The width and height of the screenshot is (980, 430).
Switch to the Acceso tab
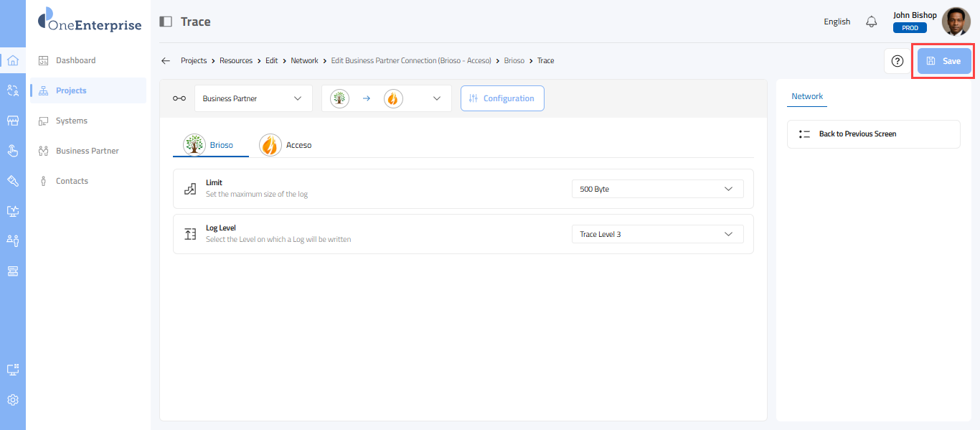point(286,145)
